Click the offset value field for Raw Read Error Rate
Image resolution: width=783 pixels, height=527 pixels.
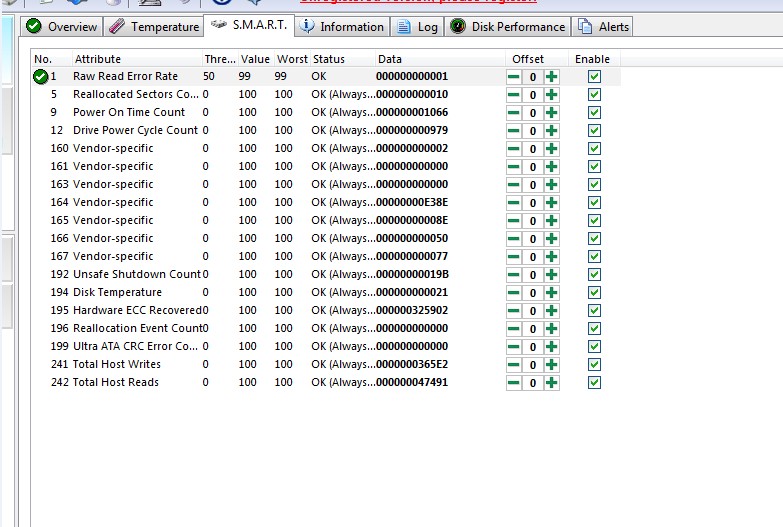533,77
